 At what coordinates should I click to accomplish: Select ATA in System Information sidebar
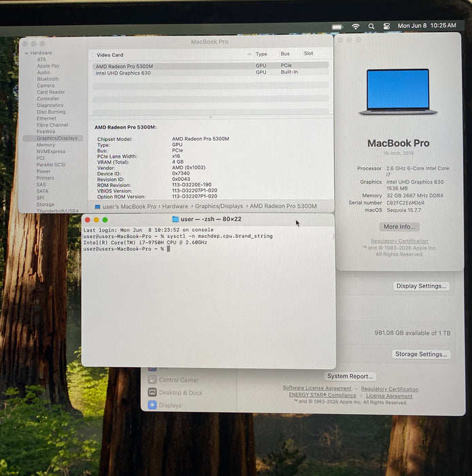pyautogui.click(x=41, y=59)
